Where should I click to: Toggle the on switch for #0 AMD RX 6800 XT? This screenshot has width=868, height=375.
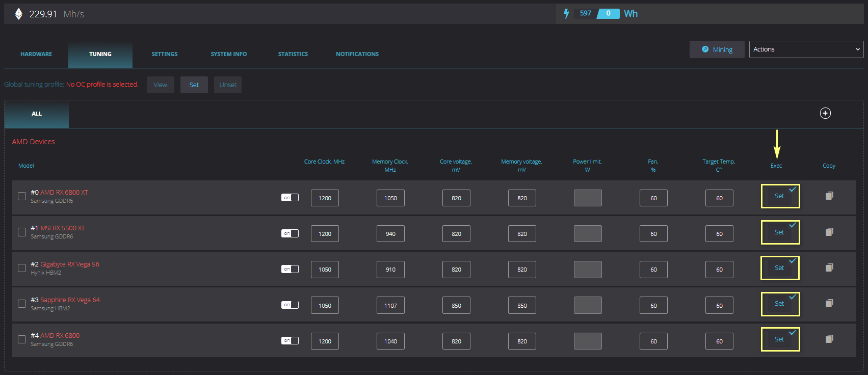[290, 197]
